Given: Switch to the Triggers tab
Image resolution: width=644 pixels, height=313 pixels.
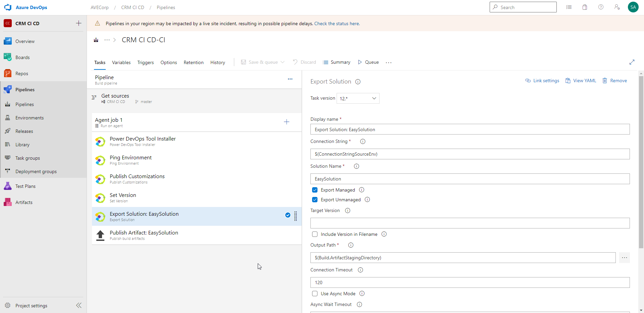Looking at the screenshot, I should 145,62.
